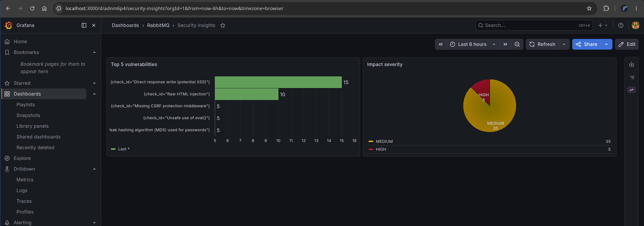Open the outline list icon in right rail
The image size is (644, 226).
632,77
